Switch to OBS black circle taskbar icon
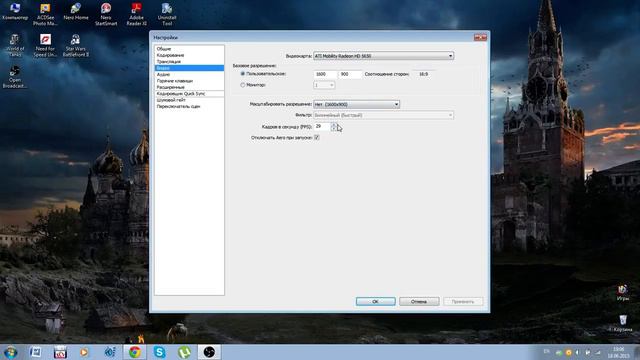Image resolution: width=640 pixels, height=360 pixels. point(209,352)
